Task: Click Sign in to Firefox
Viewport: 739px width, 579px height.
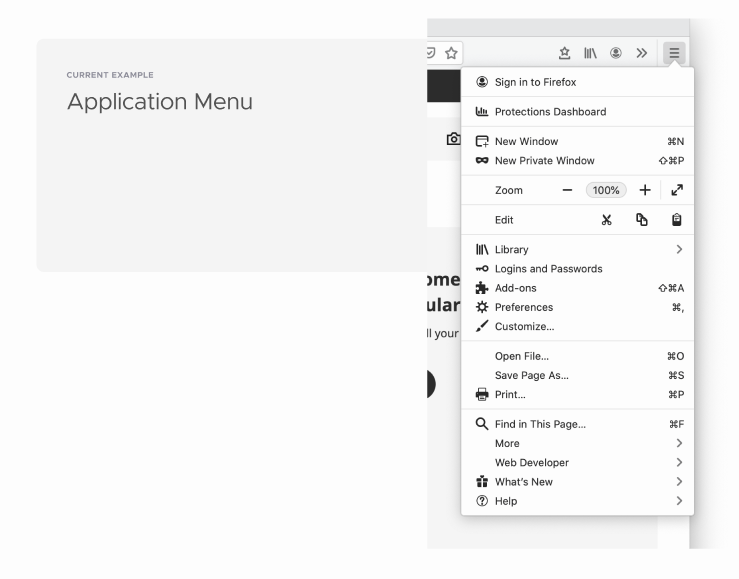Action: (x=535, y=82)
